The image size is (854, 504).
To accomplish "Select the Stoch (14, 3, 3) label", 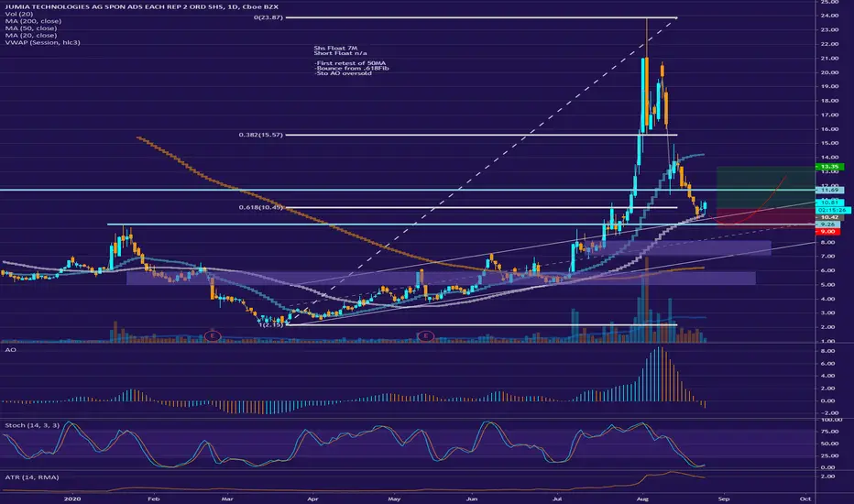I will pos(32,425).
